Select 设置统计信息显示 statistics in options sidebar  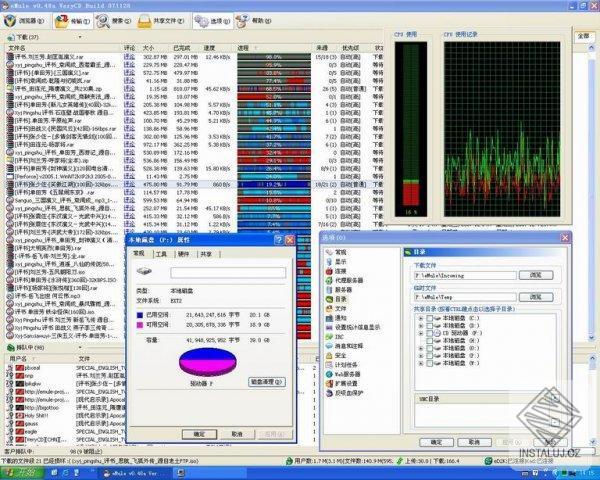[x=353, y=327]
